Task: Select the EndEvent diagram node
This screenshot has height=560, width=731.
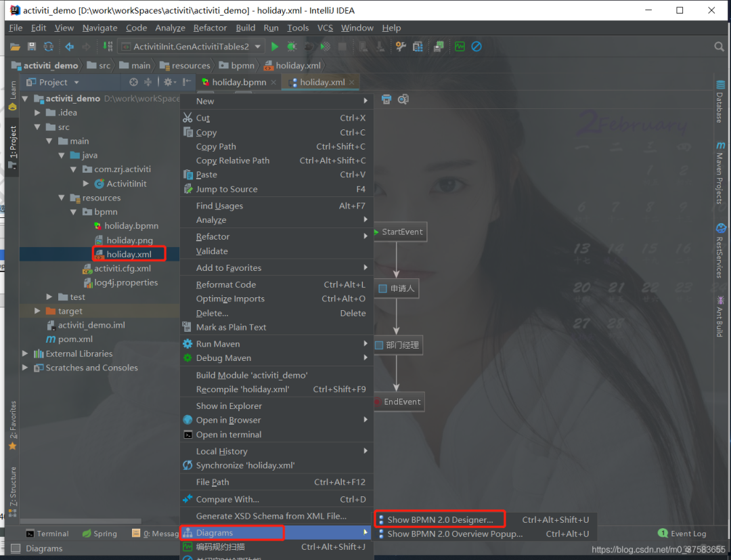Action: click(x=399, y=402)
